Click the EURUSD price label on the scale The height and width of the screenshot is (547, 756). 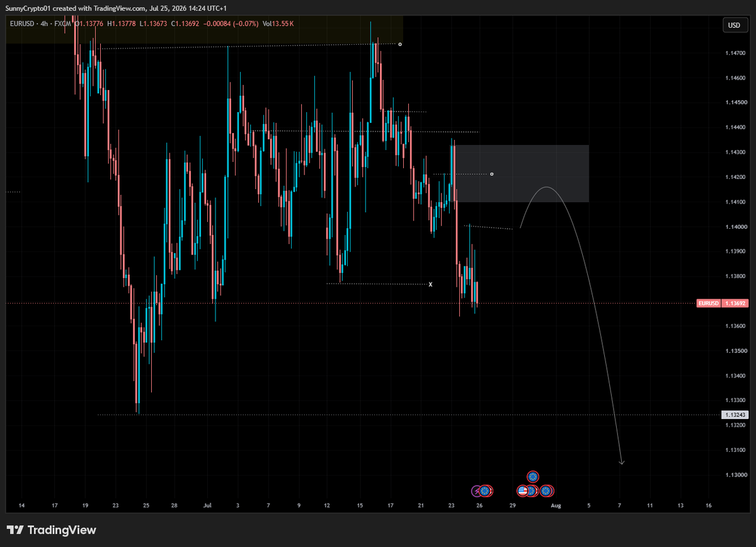(723, 303)
